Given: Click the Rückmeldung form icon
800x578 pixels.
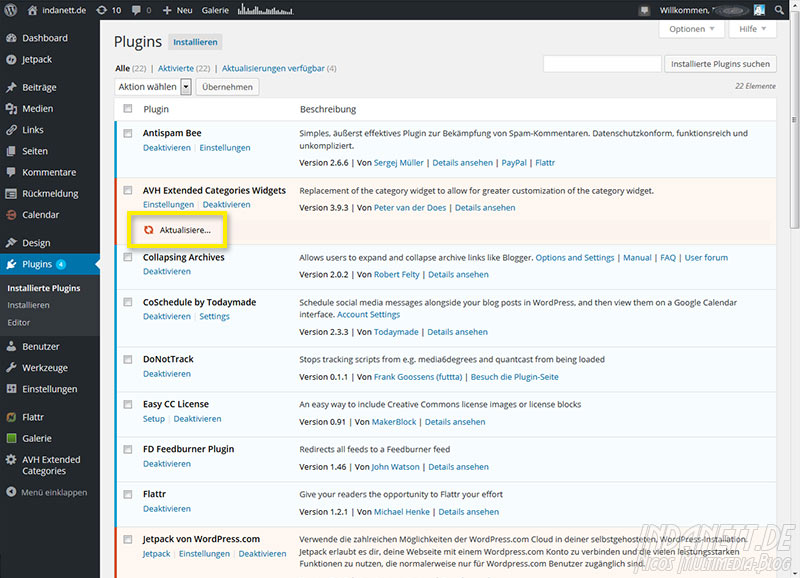Looking at the screenshot, I should tap(11, 193).
